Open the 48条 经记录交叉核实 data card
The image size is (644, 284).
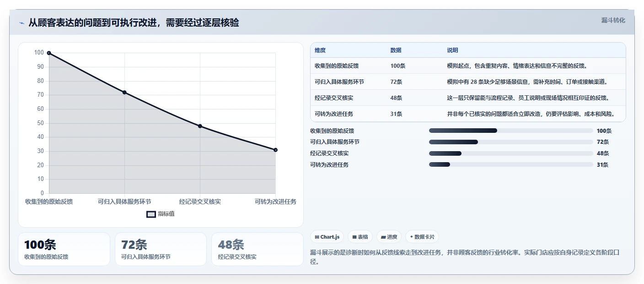tap(258, 249)
